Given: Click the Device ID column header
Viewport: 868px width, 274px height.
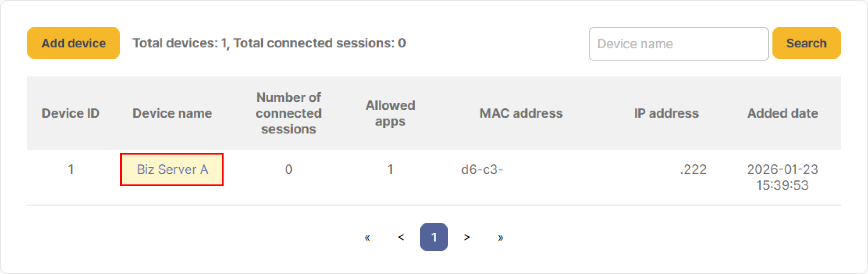Looking at the screenshot, I should (x=71, y=113).
